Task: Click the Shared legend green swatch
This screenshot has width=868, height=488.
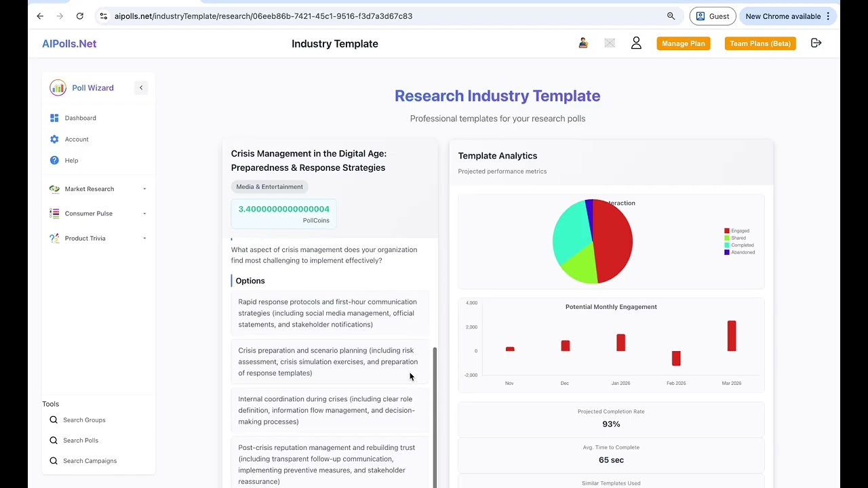Action: tap(727, 238)
